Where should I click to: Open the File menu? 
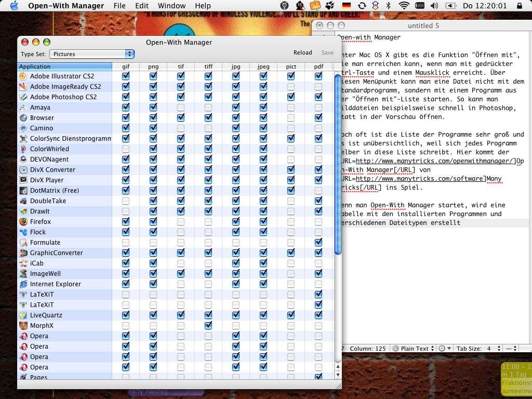coord(119,6)
